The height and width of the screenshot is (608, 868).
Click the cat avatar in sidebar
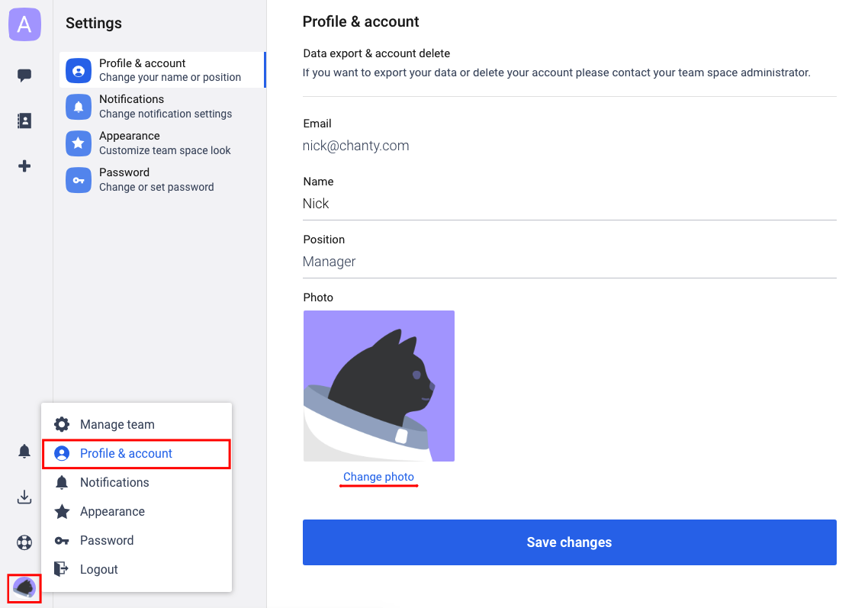tap(24, 588)
